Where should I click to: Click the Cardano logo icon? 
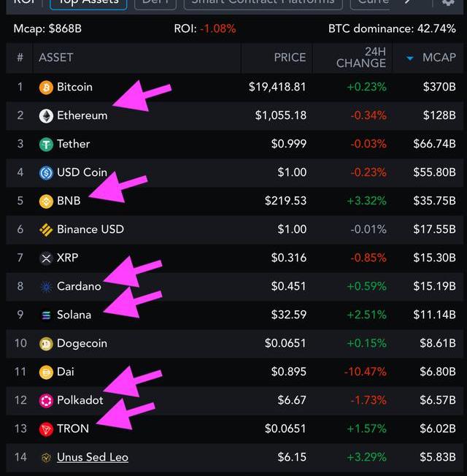[46, 286]
